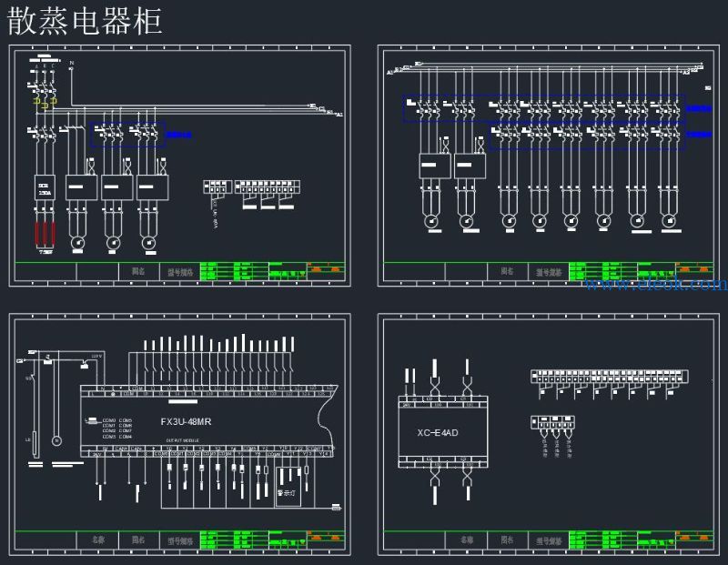This screenshot has width=728, height=565.
Task: Select the N neutral line label
Action: pos(72,63)
